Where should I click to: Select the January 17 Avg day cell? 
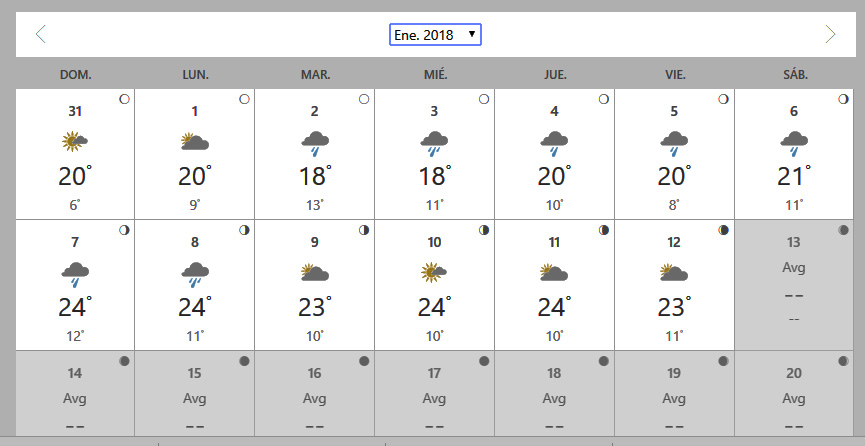(435, 394)
